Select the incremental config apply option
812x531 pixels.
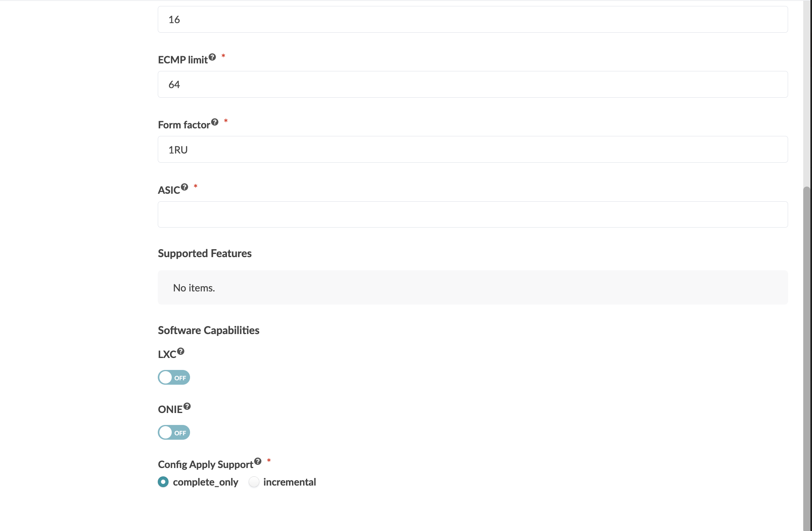pos(254,482)
